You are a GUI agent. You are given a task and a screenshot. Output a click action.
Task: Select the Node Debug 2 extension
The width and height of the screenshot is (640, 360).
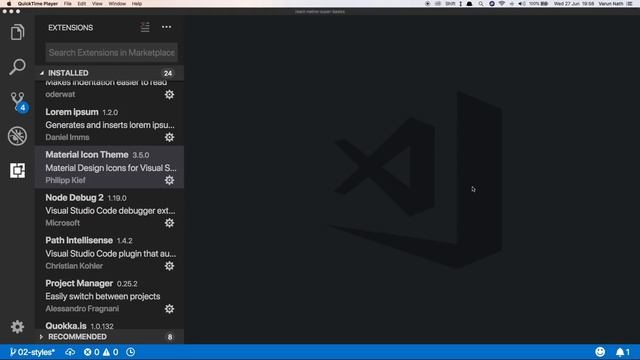coord(109,210)
